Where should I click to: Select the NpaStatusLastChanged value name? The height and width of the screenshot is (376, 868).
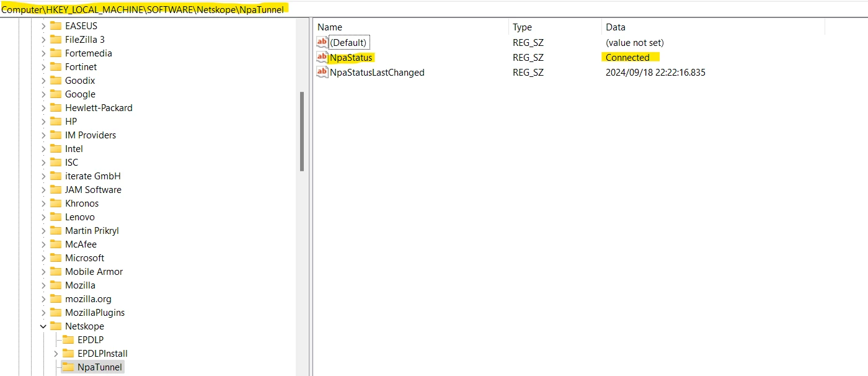click(377, 72)
